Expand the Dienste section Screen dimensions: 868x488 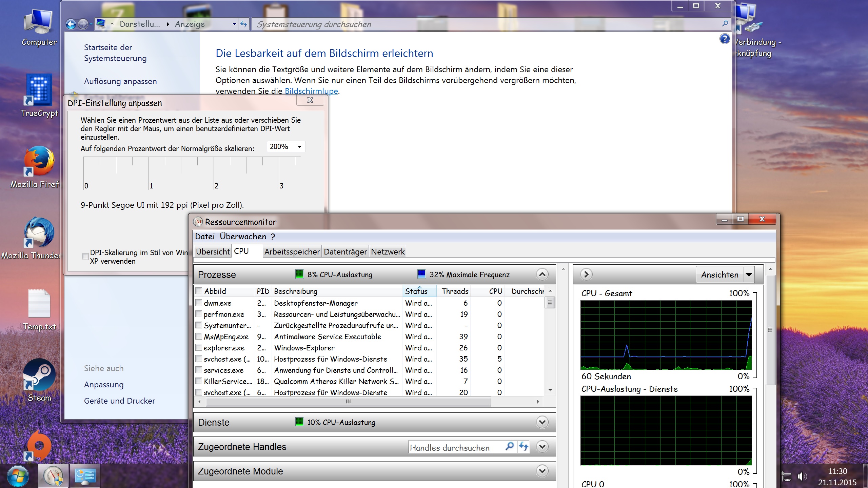click(542, 422)
